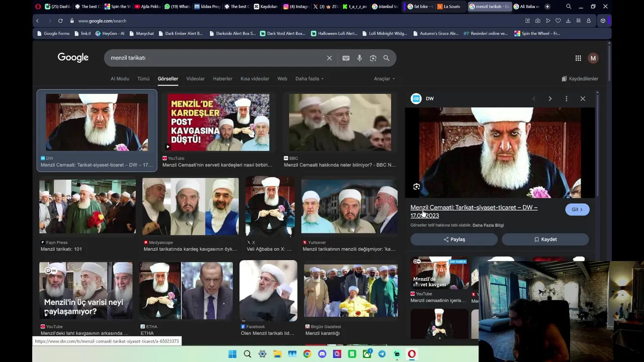This screenshot has height=362, width=644.
Task: Click the browser tab search magnifier icon
Action: (569, 7)
